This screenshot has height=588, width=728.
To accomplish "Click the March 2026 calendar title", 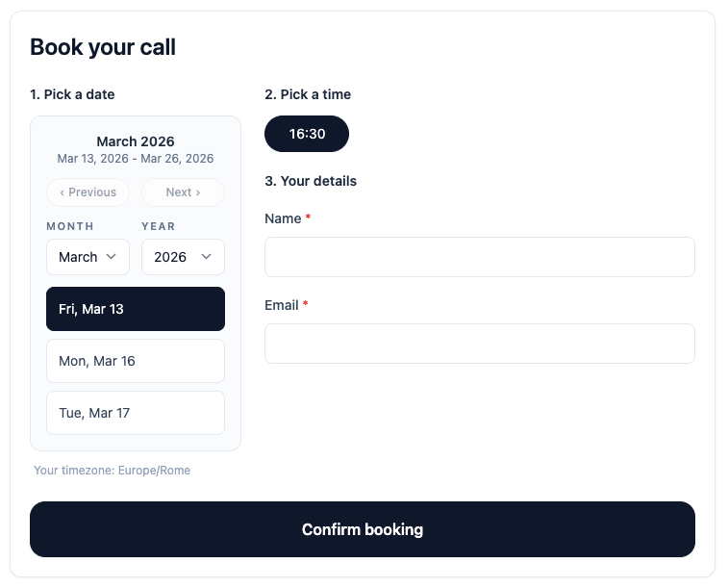I will (x=136, y=141).
